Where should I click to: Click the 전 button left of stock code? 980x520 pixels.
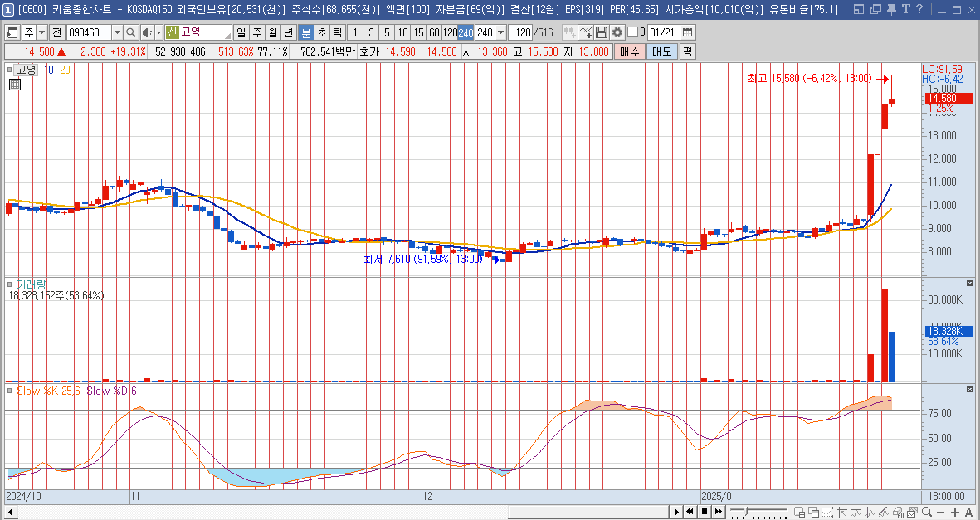tap(57, 32)
